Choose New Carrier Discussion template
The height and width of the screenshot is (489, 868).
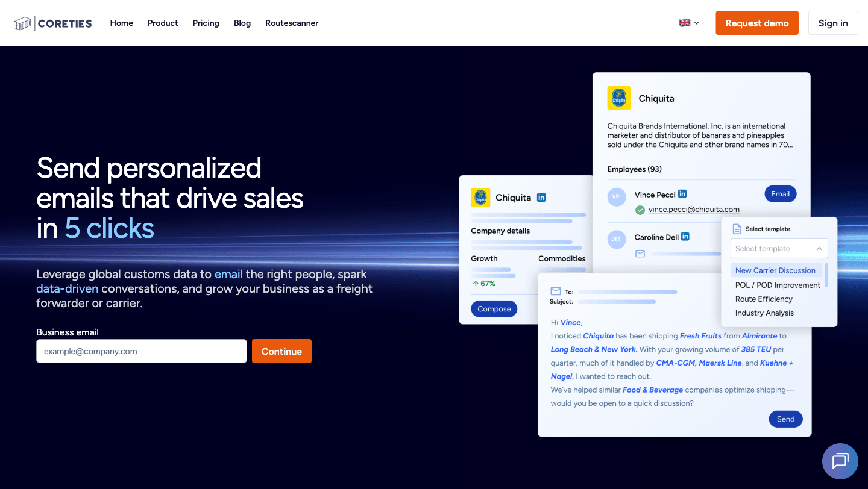775,270
